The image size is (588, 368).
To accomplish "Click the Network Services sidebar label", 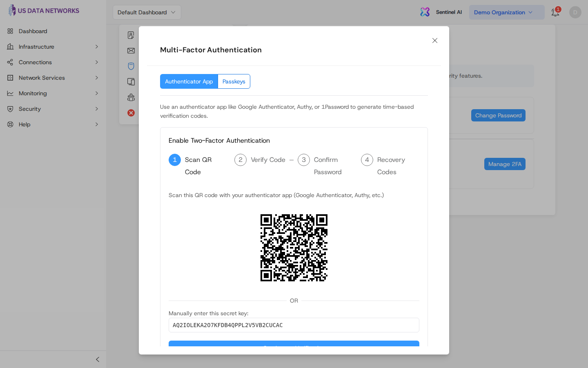I will point(42,78).
